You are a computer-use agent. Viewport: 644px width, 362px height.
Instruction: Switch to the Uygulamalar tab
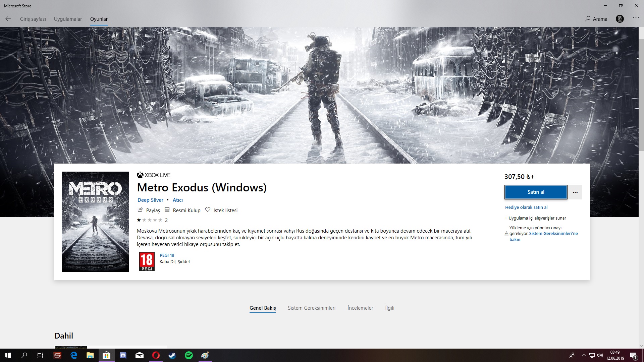tap(68, 19)
